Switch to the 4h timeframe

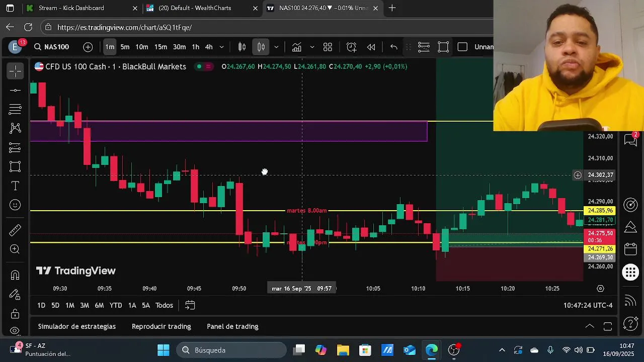[209, 47]
